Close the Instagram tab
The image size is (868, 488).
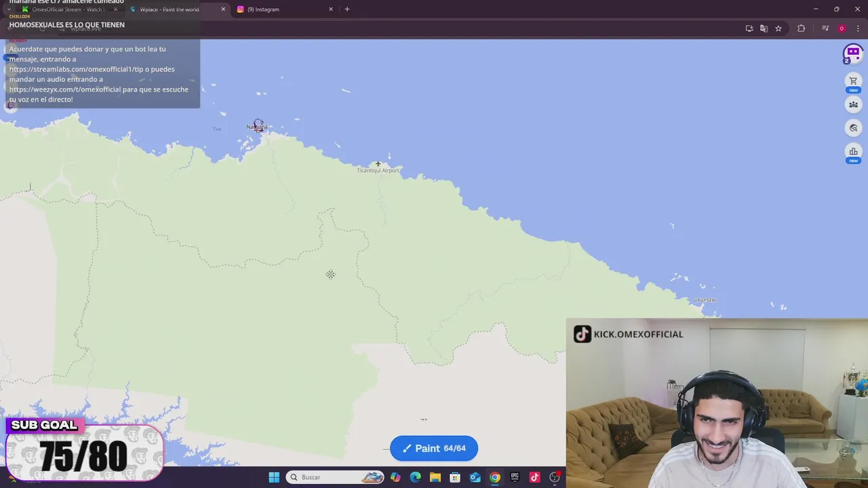(331, 9)
